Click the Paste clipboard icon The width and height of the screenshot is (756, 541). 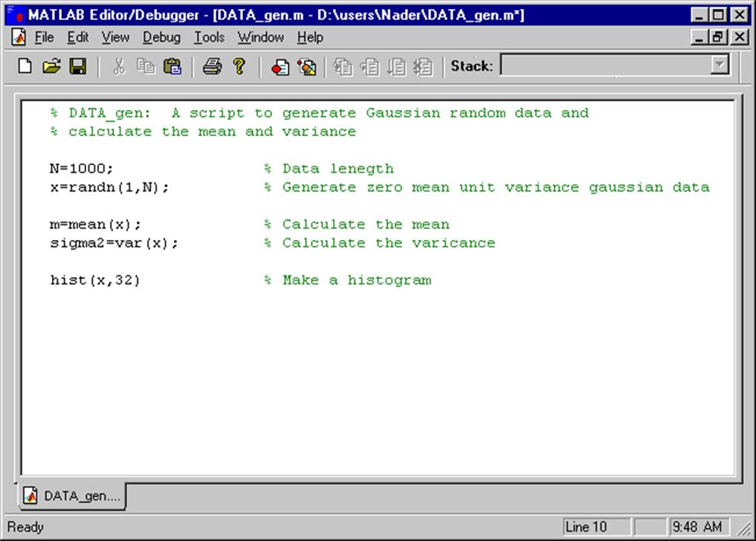click(x=172, y=67)
